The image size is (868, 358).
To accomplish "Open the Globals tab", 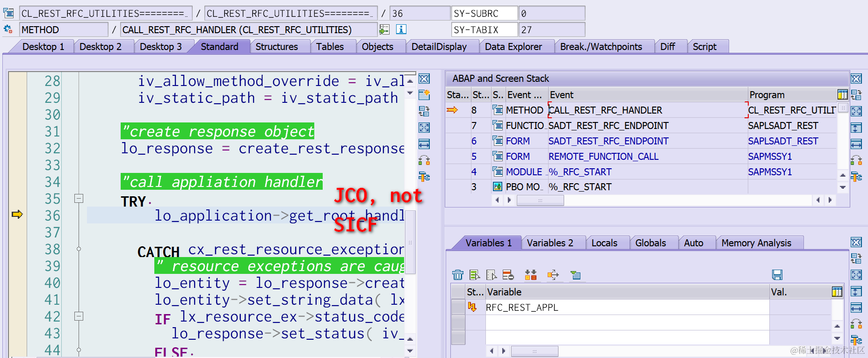I will [651, 243].
